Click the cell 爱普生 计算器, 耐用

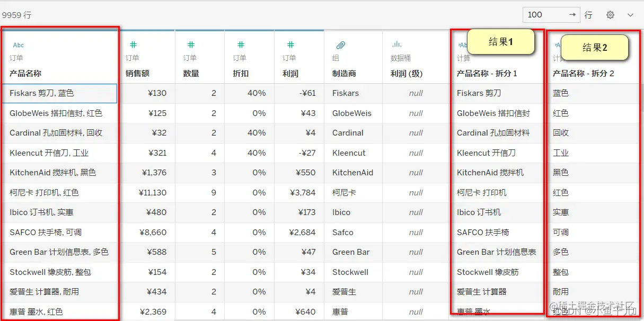[x=59, y=292]
